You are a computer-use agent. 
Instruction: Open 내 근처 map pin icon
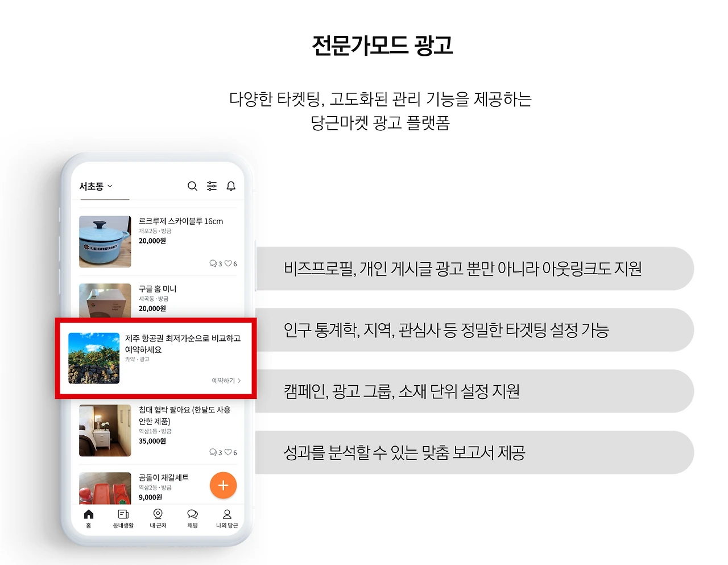pyautogui.click(x=158, y=514)
